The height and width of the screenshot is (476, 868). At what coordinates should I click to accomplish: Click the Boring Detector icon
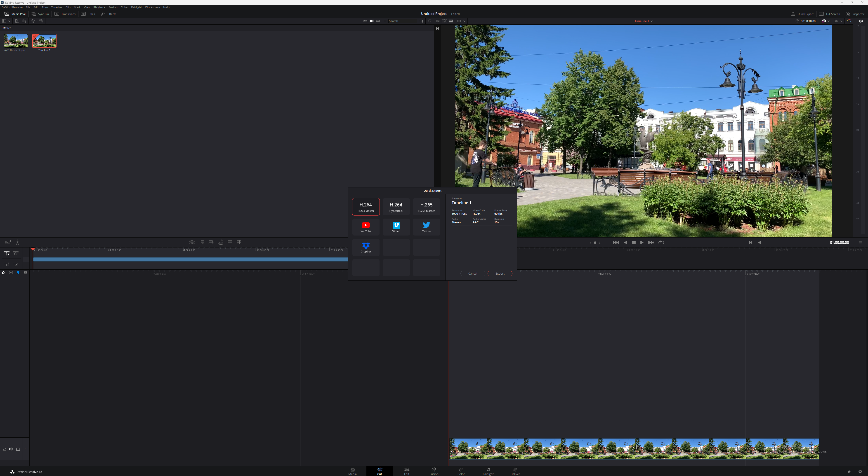coord(7,242)
